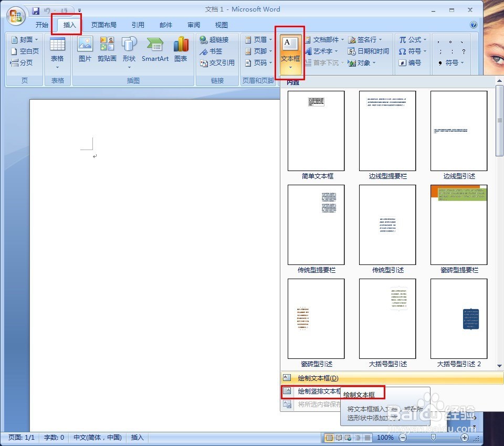Switch to Web Layout view
Screen dimensions: 504x446
coord(348,438)
